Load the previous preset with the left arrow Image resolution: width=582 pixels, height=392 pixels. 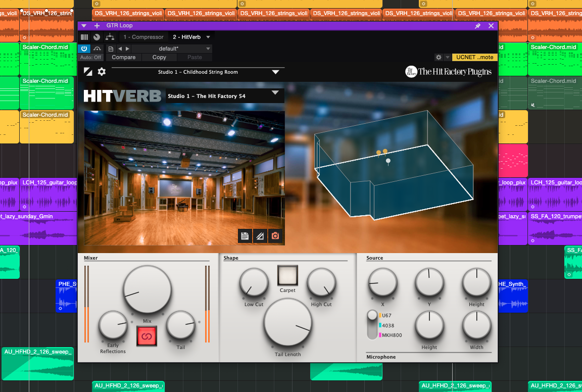tap(120, 48)
